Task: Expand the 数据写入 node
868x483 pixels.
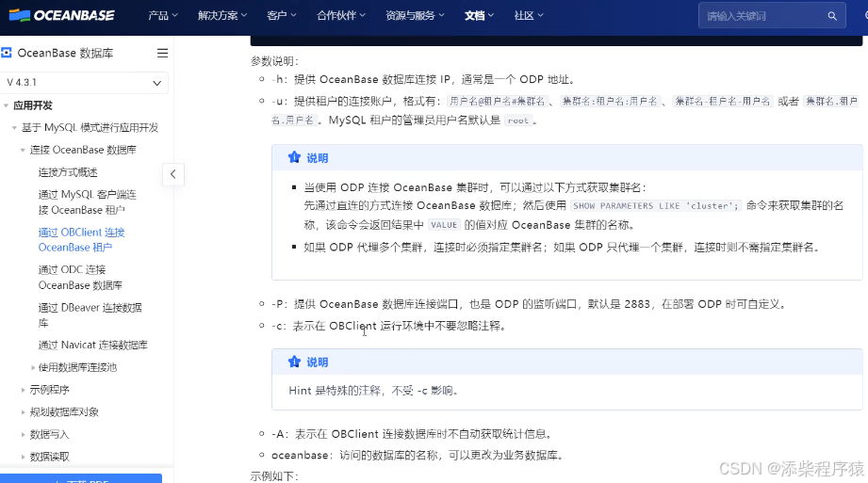Action: click(23, 434)
